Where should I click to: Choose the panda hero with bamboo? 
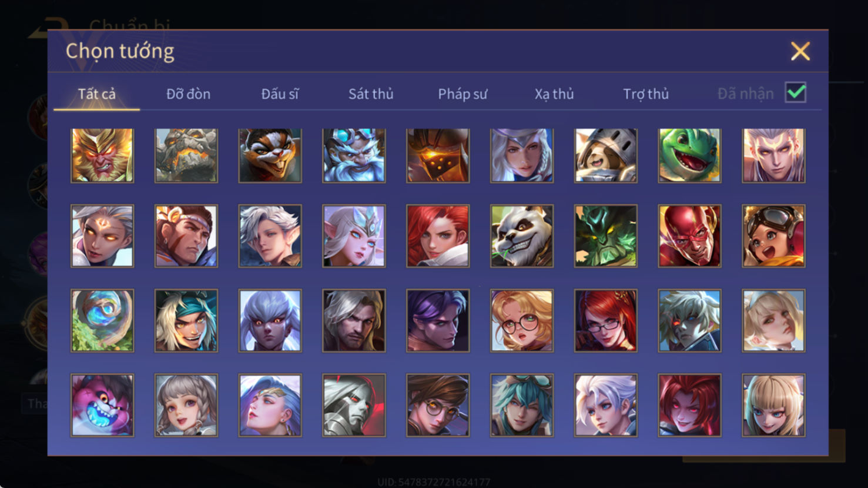(522, 236)
